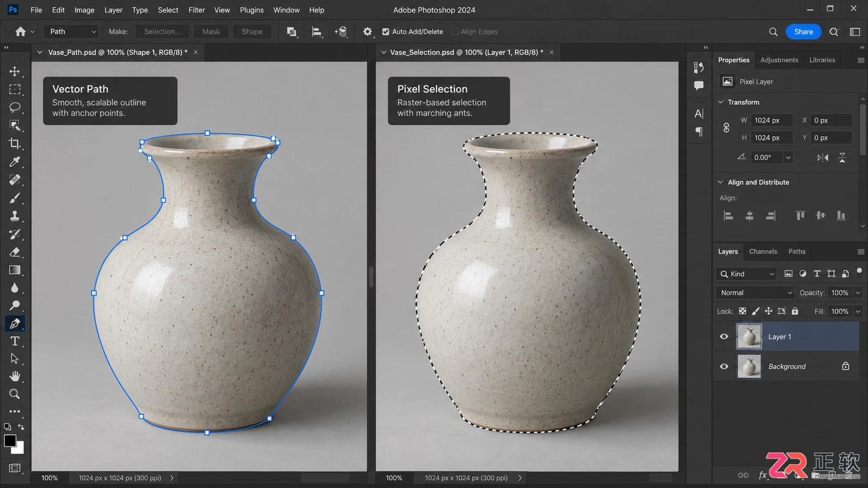The image size is (868, 488).
Task: Click the foreground color swatch
Action: pyautogui.click(x=10, y=440)
